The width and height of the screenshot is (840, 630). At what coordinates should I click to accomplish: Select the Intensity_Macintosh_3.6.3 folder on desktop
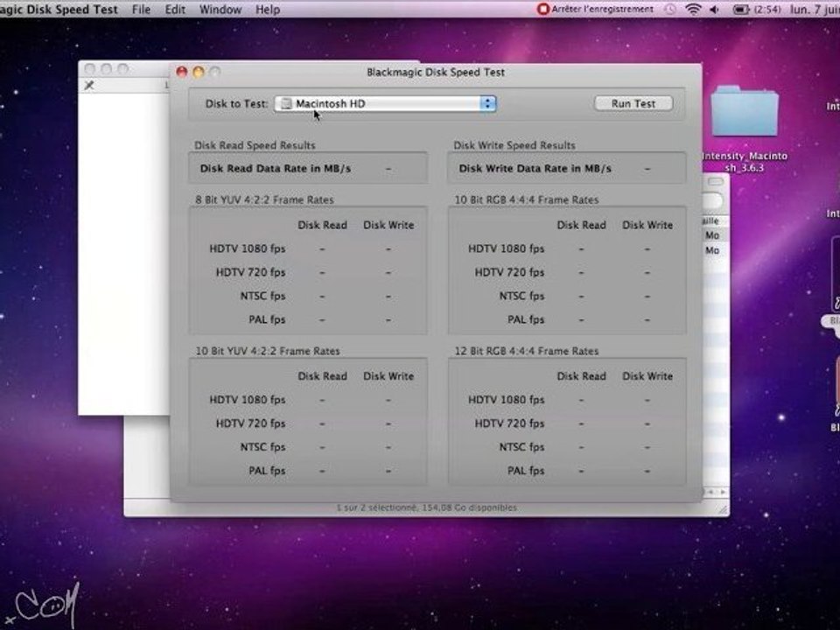point(744,111)
